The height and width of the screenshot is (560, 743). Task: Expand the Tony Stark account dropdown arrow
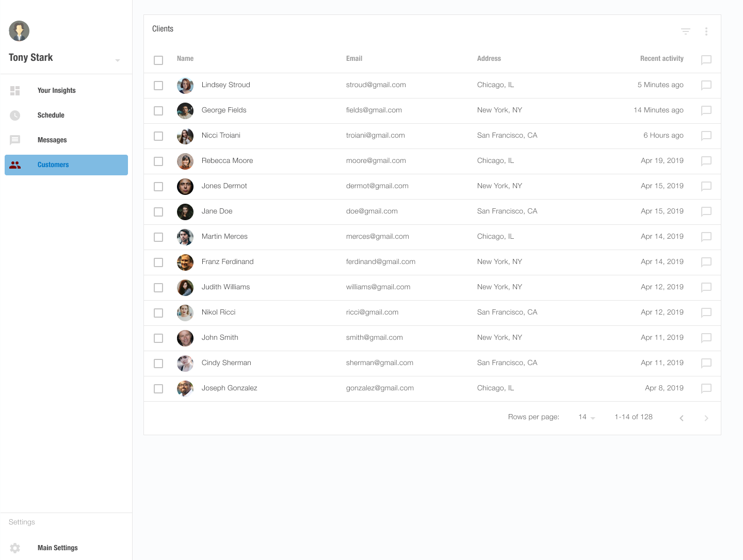coord(118,60)
